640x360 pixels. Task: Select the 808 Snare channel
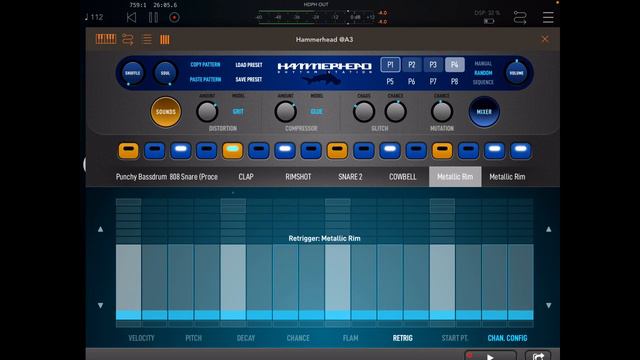[193, 177]
